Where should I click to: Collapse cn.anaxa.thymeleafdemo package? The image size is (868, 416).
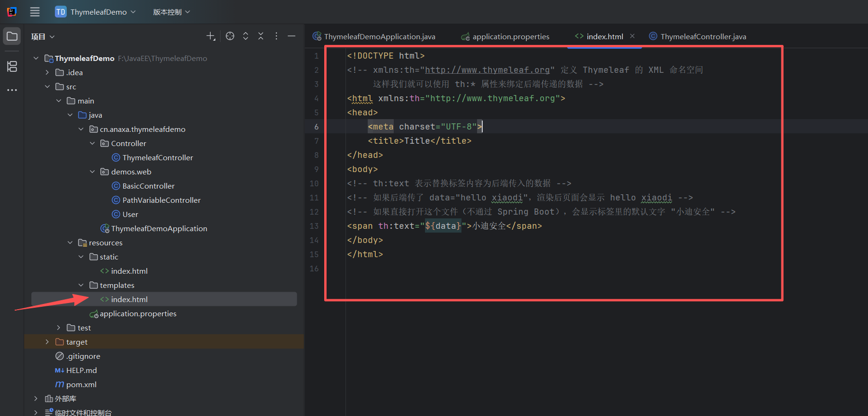[81, 129]
